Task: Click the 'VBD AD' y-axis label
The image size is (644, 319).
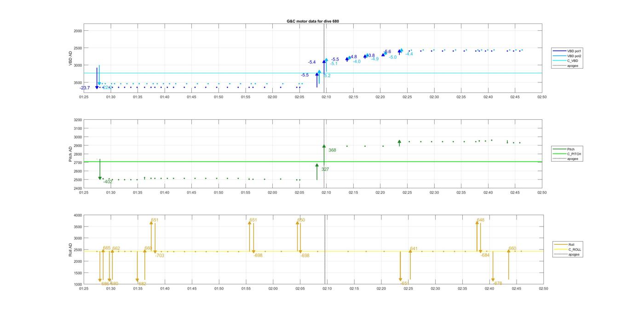Action: pyautogui.click(x=71, y=58)
